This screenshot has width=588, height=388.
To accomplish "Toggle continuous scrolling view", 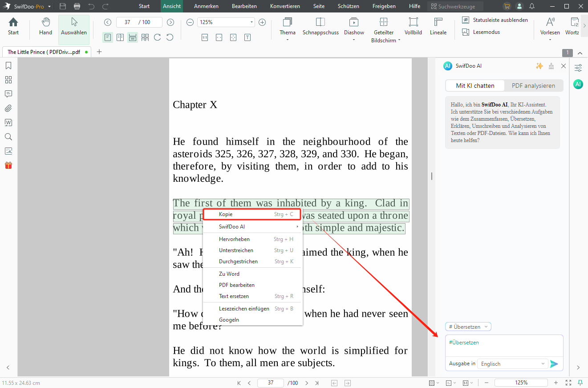I will click(133, 37).
